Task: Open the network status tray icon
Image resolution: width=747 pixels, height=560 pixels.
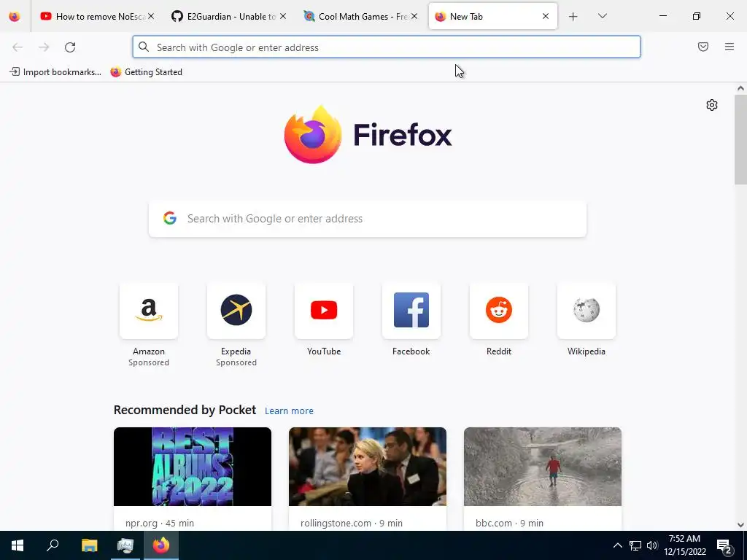Action: (x=635, y=545)
